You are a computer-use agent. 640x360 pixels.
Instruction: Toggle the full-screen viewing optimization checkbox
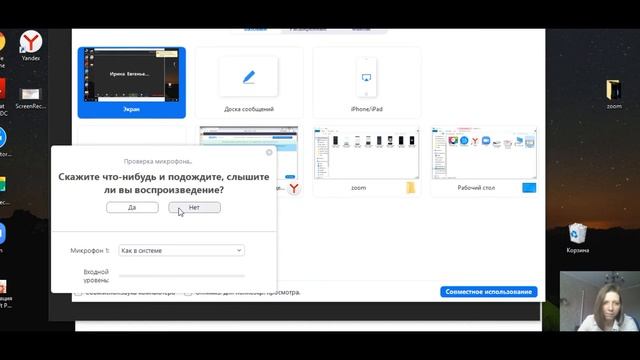pos(187,293)
